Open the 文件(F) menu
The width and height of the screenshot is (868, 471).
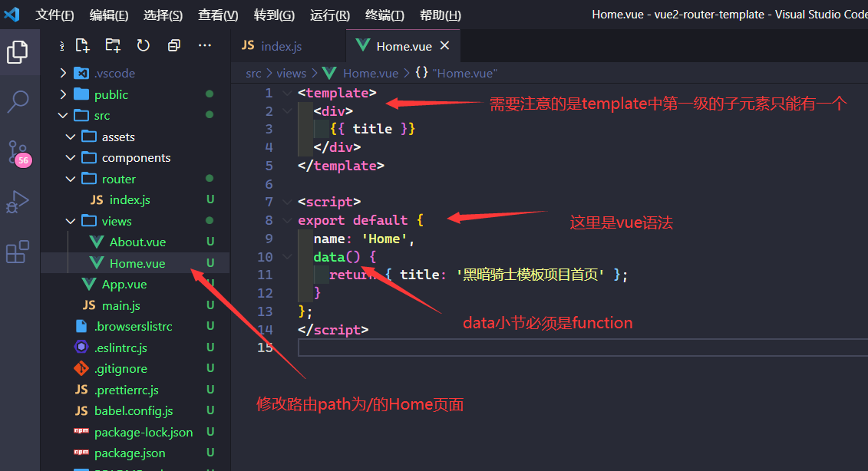54,15
